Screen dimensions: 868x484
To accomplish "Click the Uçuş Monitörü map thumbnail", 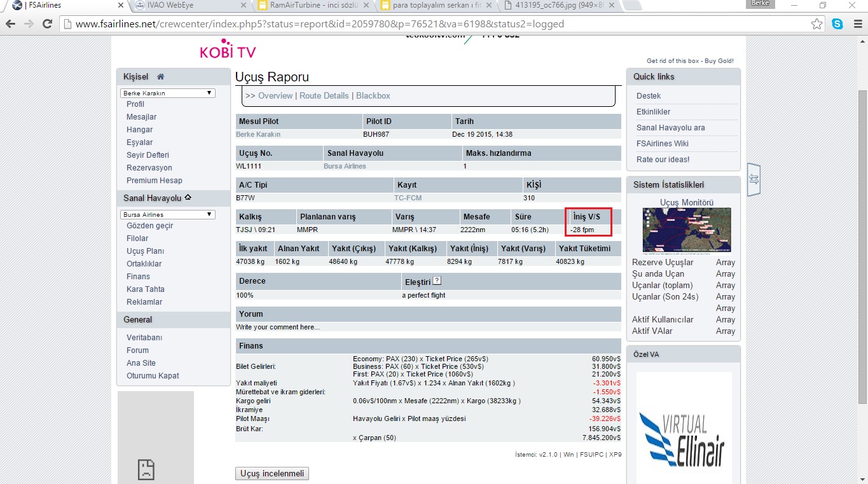I will (687, 230).
